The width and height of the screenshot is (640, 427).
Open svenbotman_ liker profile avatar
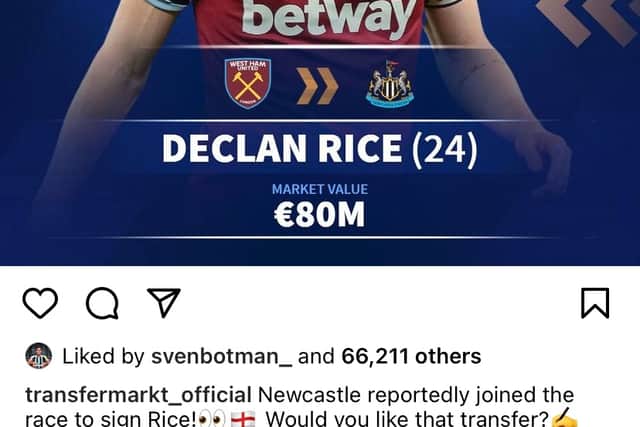coord(39,356)
